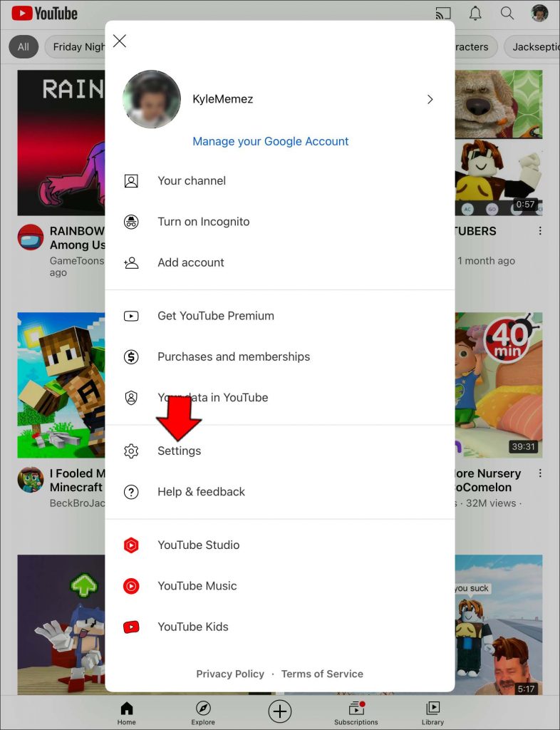Open Settings from the menu
560x730 pixels.
[x=179, y=451]
